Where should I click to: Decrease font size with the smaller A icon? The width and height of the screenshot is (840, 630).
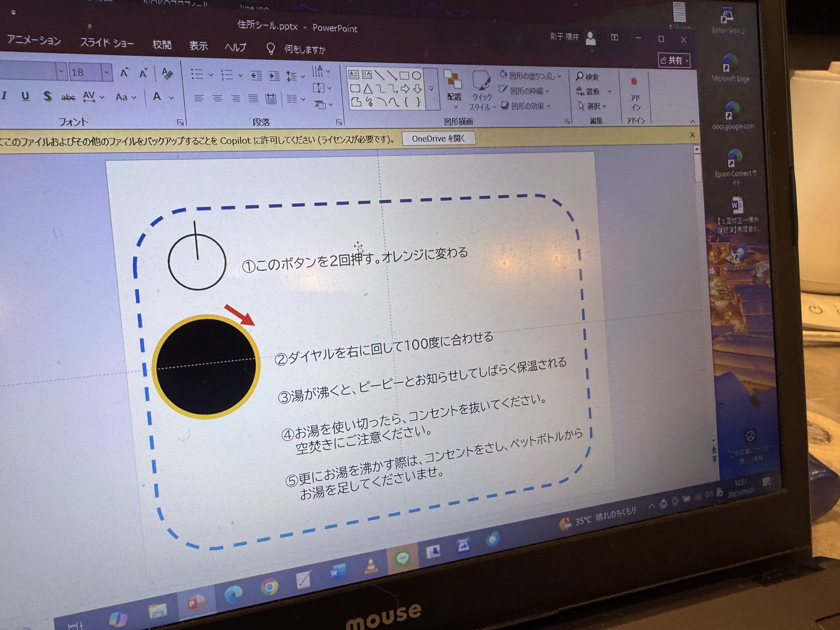143,73
